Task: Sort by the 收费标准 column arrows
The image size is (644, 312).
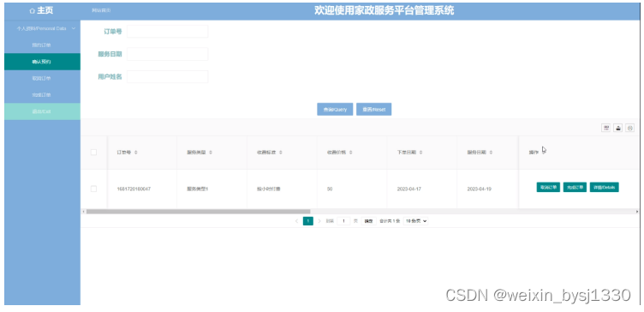Action: coord(281,153)
